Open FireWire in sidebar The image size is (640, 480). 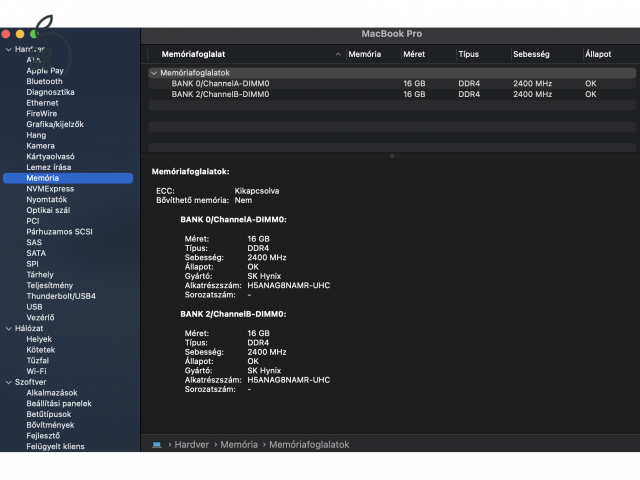tap(42, 114)
